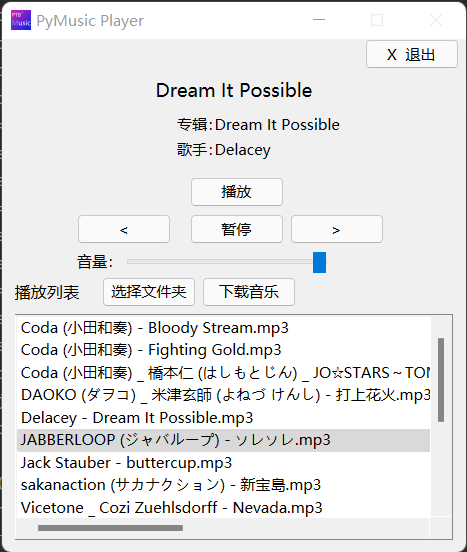Open folder chooser via 选择文件夹 button
This screenshot has width=467, height=552.
click(149, 292)
